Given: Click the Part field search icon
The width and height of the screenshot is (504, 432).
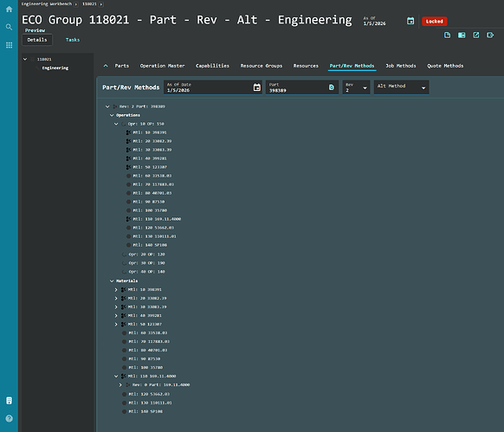Looking at the screenshot, I should pyautogui.click(x=332, y=87).
